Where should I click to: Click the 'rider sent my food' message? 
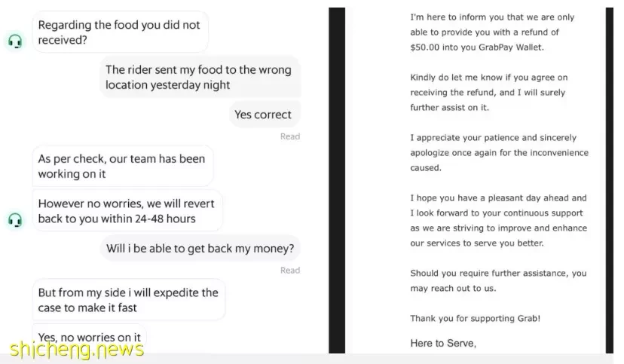pyautogui.click(x=200, y=77)
